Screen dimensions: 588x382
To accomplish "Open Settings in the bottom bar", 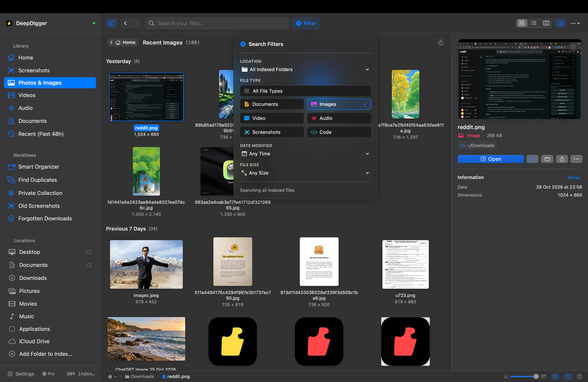I will tap(21, 374).
